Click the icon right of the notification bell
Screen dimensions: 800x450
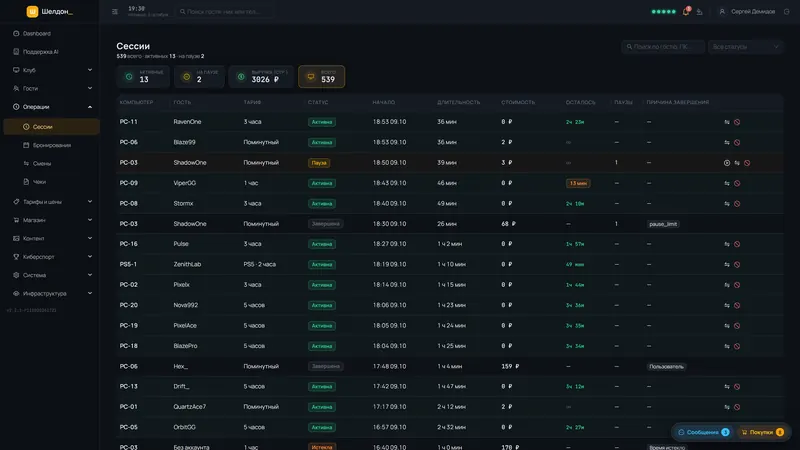(699, 12)
